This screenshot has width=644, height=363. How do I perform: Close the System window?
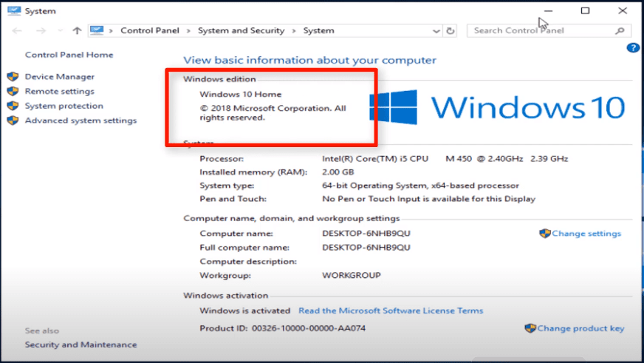pos(623,10)
